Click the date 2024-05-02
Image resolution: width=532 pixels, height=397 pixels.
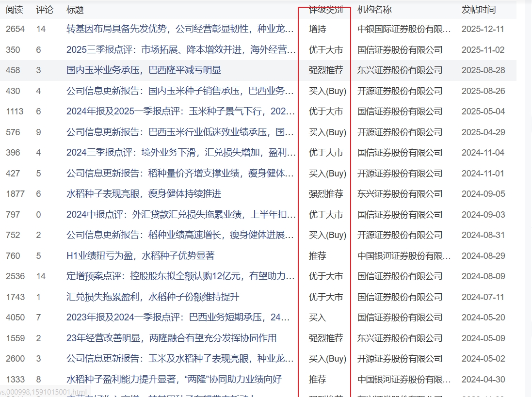pyautogui.click(x=483, y=359)
